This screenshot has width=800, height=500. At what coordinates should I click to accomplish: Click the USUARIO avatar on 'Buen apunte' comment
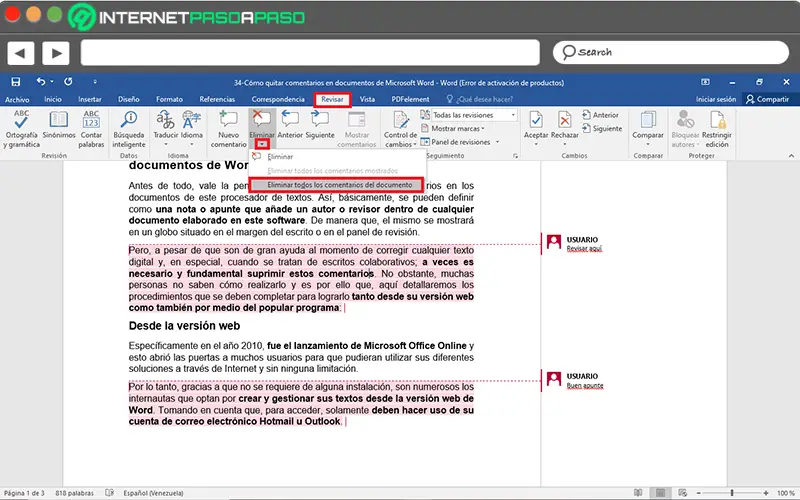point(554,379)
